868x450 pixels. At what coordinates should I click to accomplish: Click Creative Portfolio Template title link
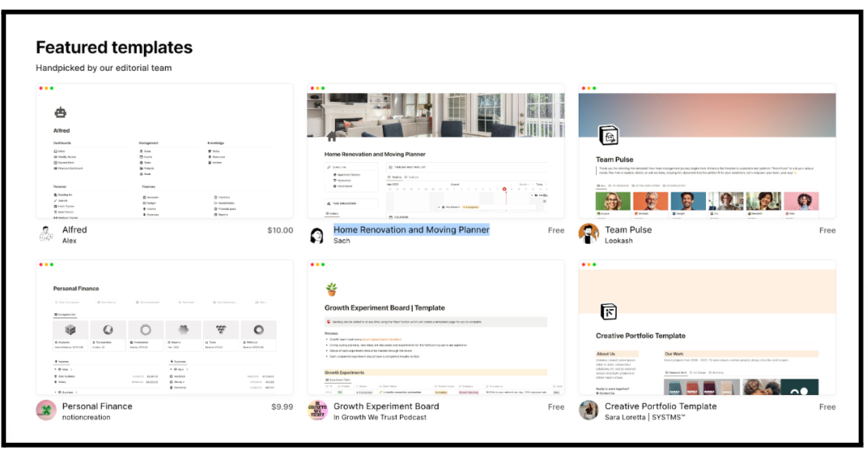[x=660, y=406]
